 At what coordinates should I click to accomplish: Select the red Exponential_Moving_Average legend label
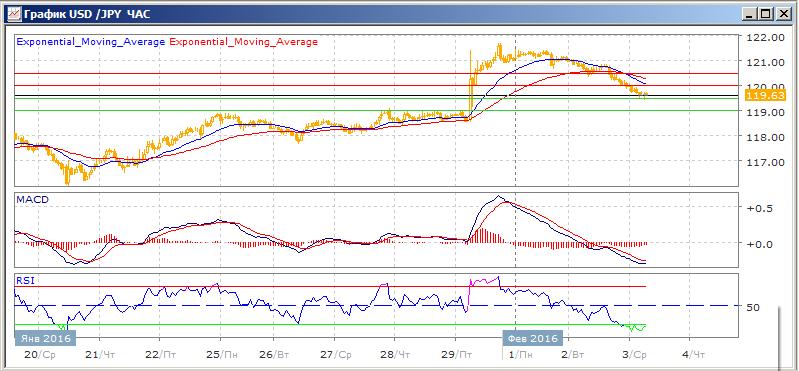(x=244, y=42)
